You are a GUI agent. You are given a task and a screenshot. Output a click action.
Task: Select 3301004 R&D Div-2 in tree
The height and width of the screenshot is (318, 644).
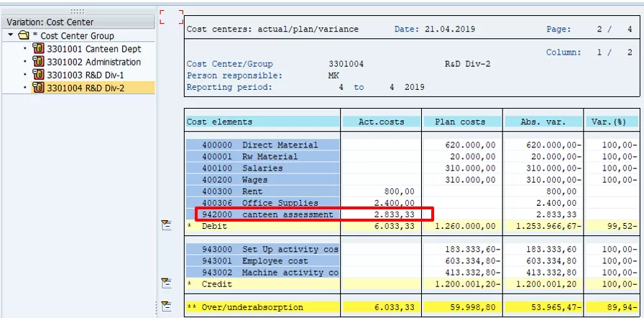pyautogui.click(x=86, y=88)
